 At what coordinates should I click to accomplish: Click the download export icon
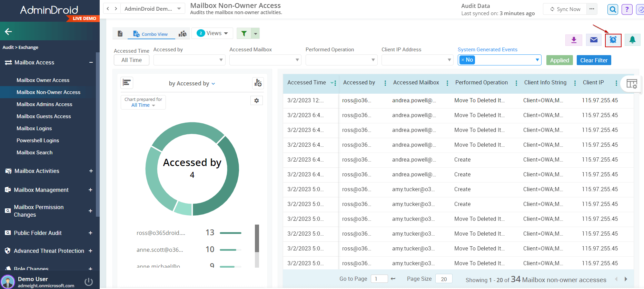click(574, 40)
